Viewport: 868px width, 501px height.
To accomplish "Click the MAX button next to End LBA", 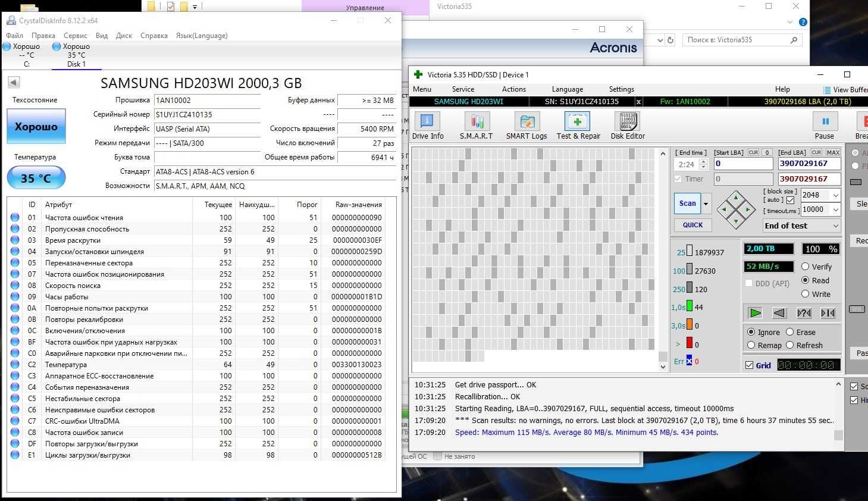I will 833,152.
